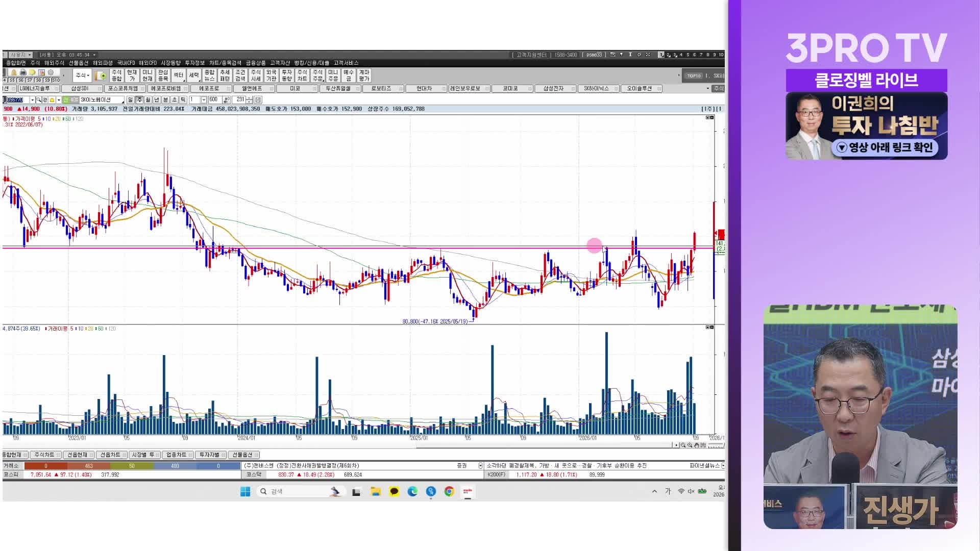Switch chart to minute (분) period
Image resolution: width=980 pixels, height=551 pixels.
(165, 100)
